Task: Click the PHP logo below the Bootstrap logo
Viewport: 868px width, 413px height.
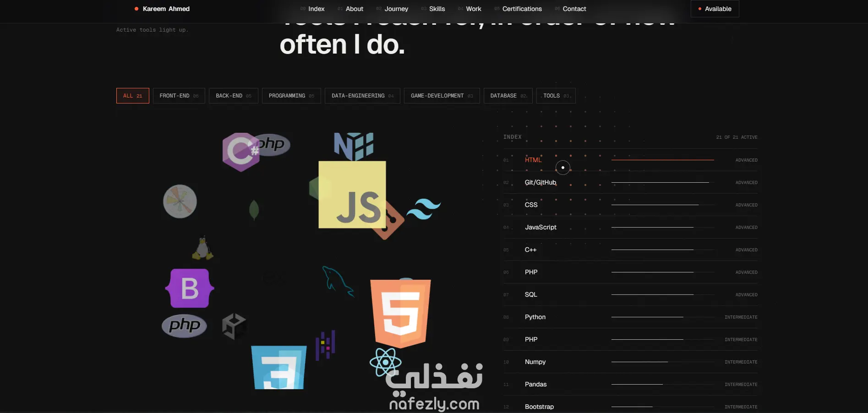Action: click(185, 326)
